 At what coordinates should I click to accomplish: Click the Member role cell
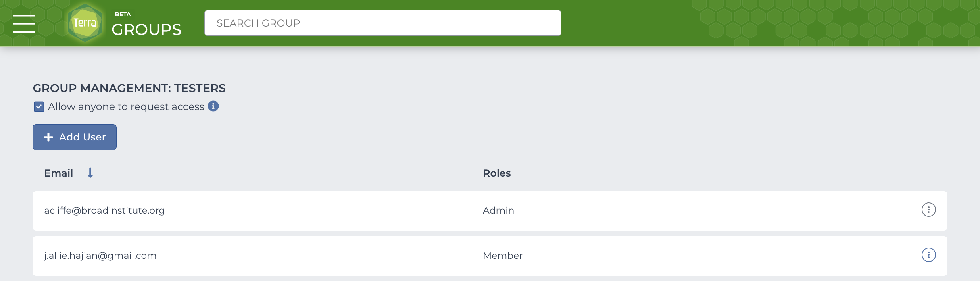(503, 256)
